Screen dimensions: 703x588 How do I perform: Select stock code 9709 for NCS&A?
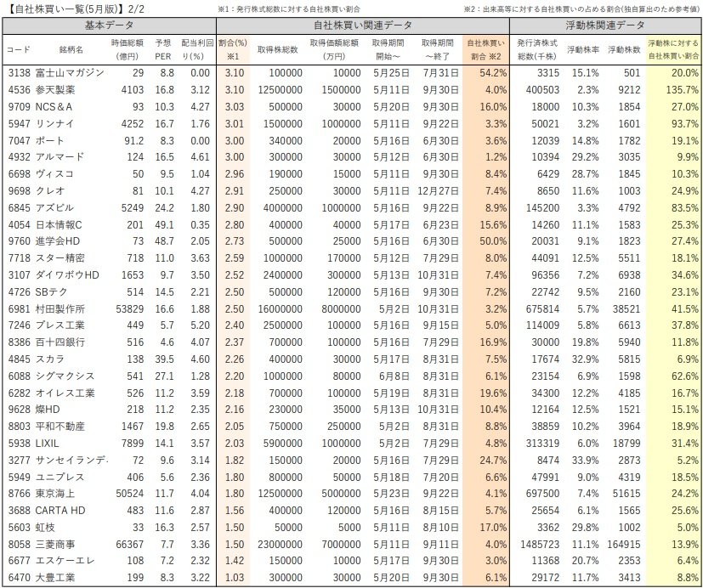click(x=20, y=107)
